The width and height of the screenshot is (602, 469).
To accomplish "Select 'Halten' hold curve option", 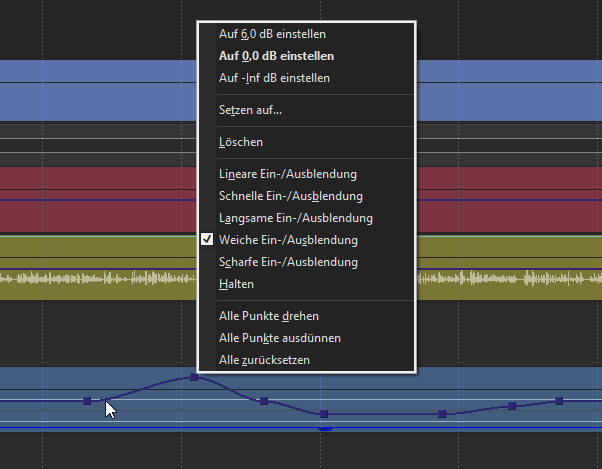I will [236, 284].
